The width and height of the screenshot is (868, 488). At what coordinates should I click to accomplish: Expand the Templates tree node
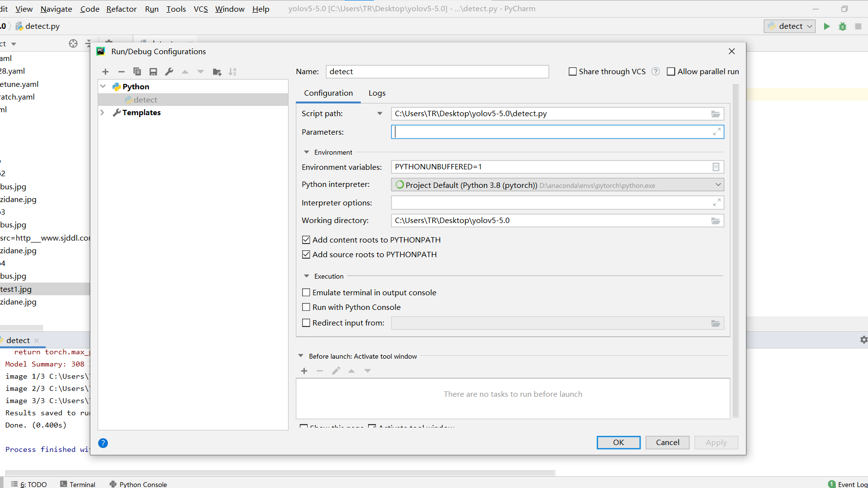[103, 112]
